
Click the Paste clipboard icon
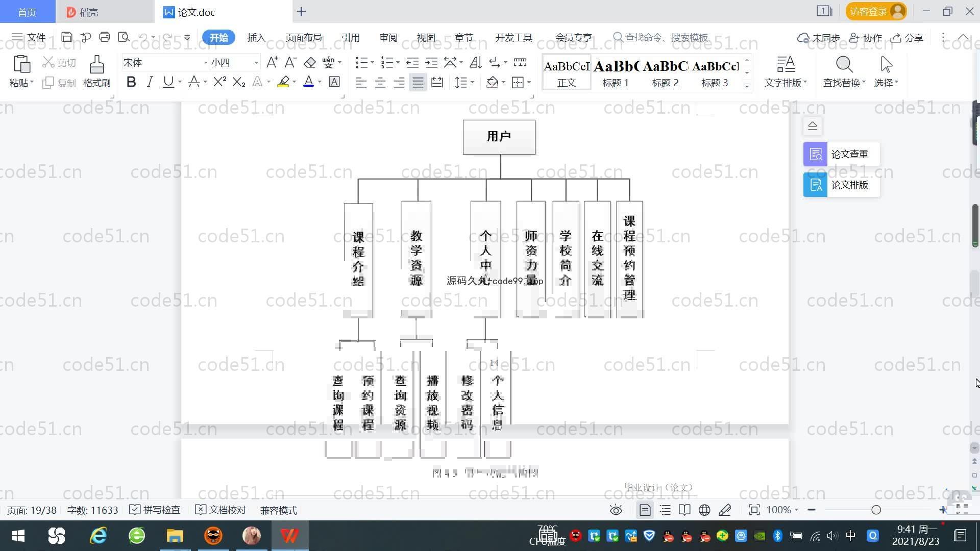coord(21,65)
